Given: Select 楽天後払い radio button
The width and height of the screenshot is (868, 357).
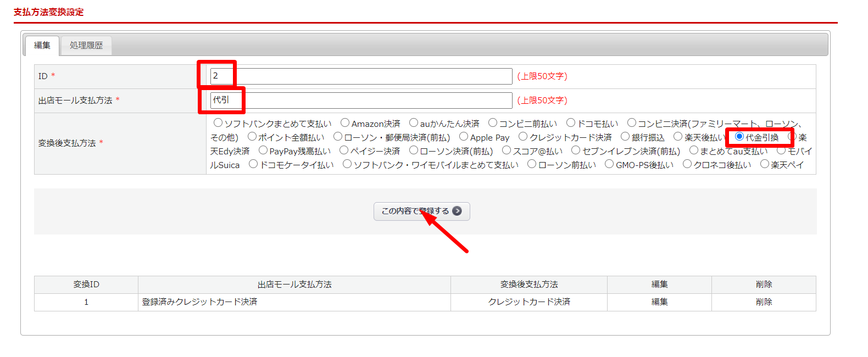Looking at the screenshot, I should 678,136.
